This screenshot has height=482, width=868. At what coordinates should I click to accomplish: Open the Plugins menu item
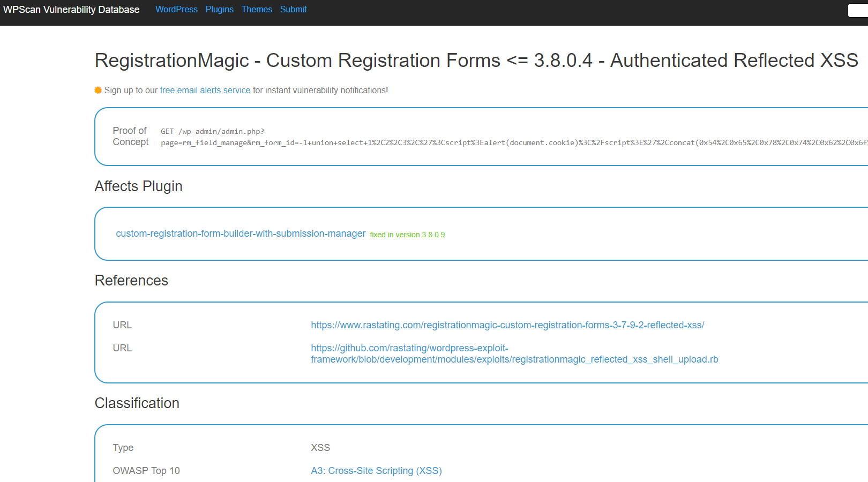click(220, 10)
